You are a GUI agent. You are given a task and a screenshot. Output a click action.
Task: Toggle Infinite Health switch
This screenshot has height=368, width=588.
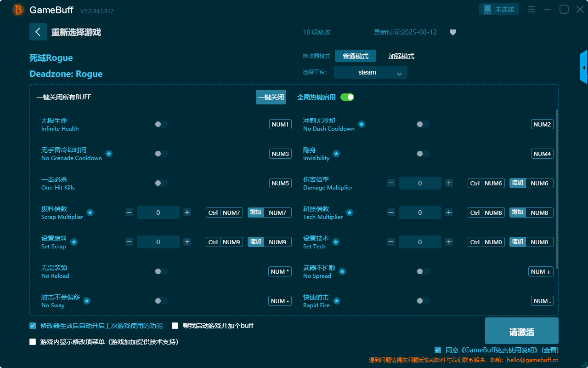161,124
